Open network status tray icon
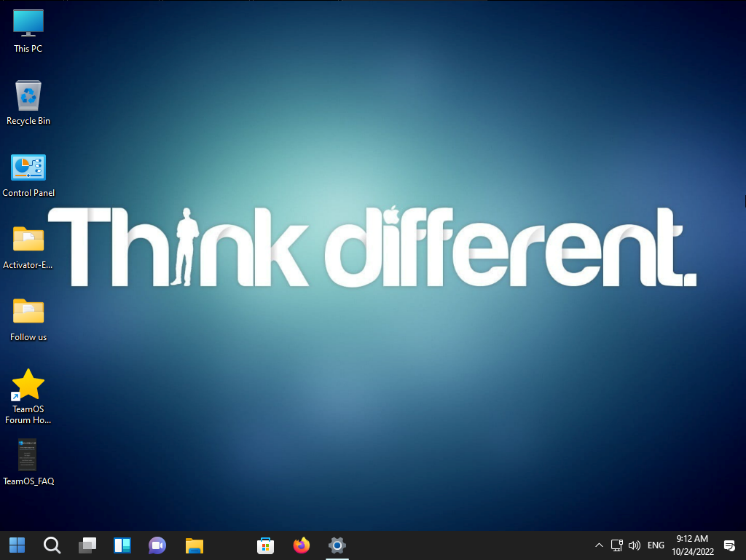Image resolution: width=746 pixels, height=560 pixels. (616, 545)
